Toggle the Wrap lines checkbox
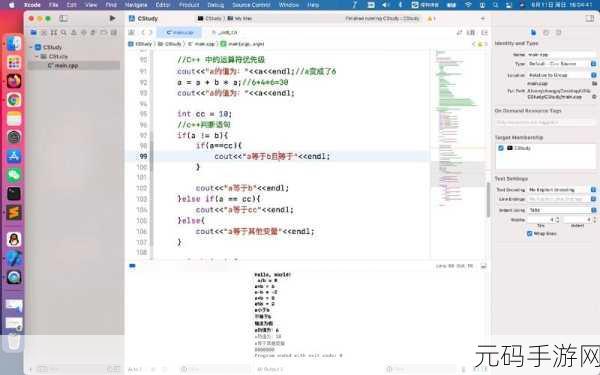 click(x=530, y=233)
